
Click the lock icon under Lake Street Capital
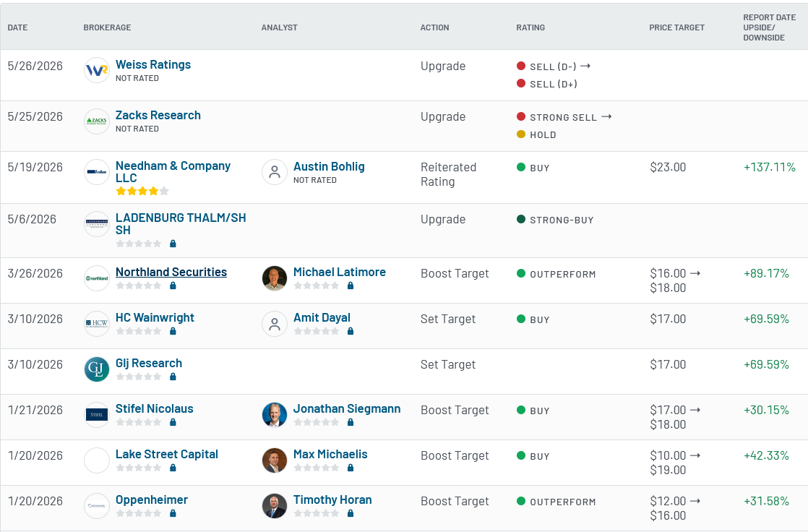click(173, 468)
